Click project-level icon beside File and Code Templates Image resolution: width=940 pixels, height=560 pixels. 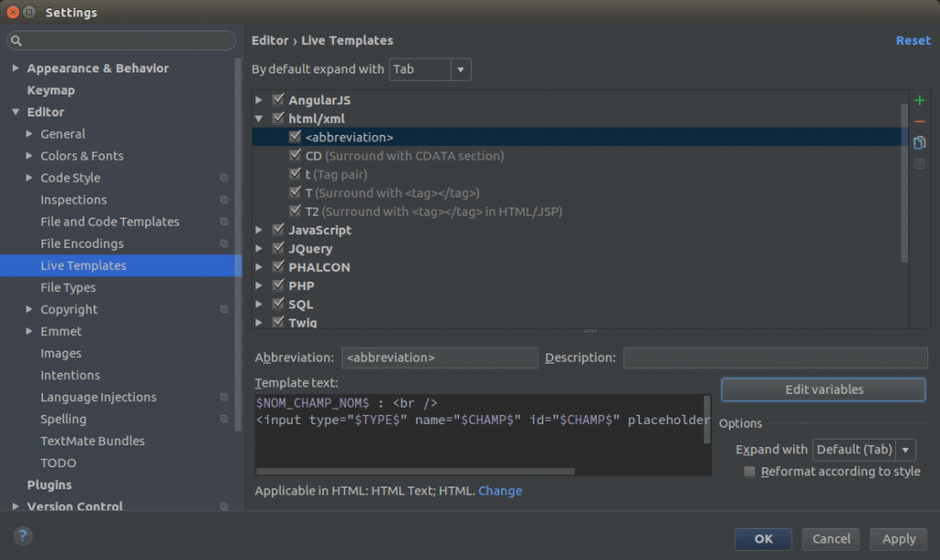224,222
